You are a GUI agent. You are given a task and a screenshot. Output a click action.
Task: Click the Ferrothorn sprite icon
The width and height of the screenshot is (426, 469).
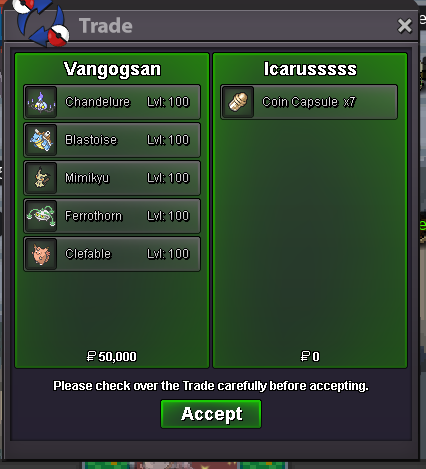pyautogui.click(x=41, y=216)
